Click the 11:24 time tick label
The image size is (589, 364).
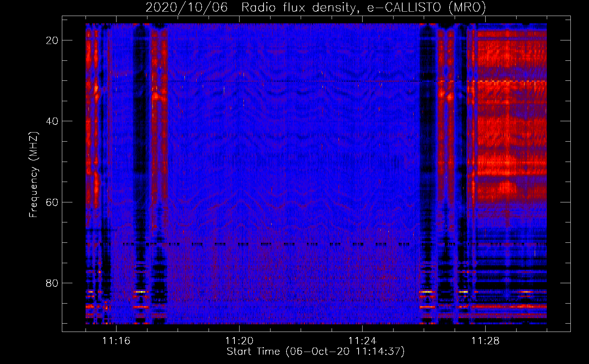click(362, 341)
